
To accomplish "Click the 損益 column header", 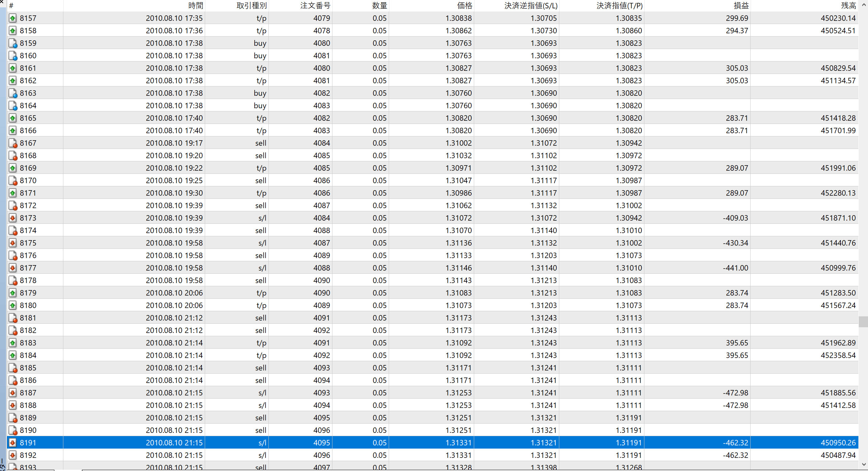I will point(697,5).
